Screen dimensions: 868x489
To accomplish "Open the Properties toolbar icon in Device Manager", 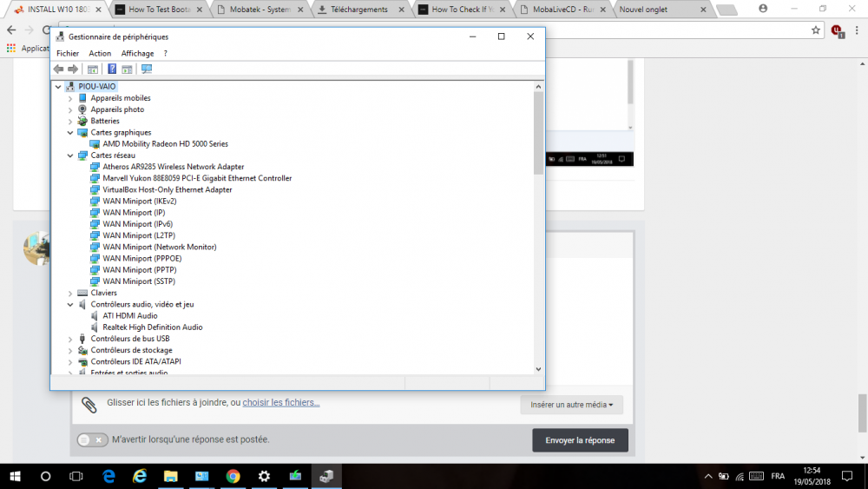I will pos(93,69).
